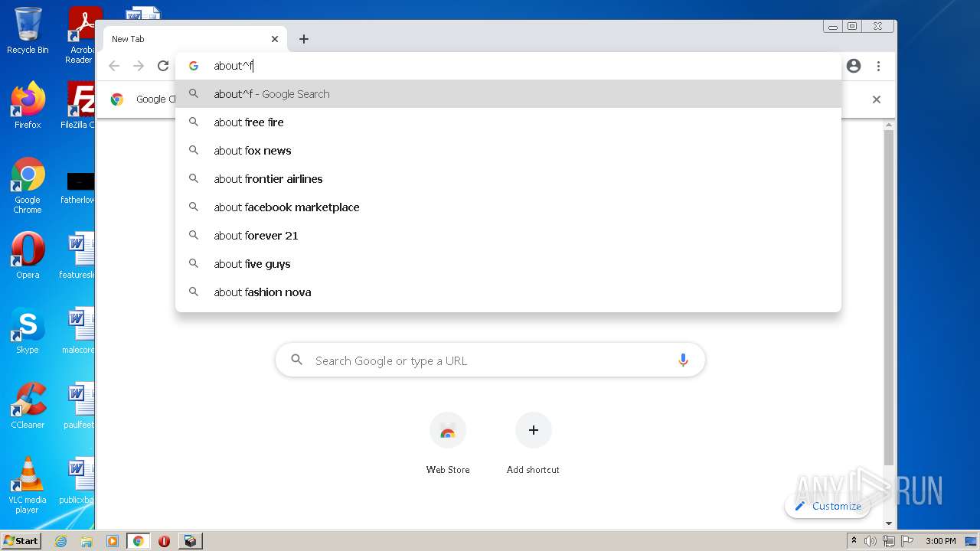Reload the page with the refresh icon
The height and width of the screenshot is (551, 980).
163,66
